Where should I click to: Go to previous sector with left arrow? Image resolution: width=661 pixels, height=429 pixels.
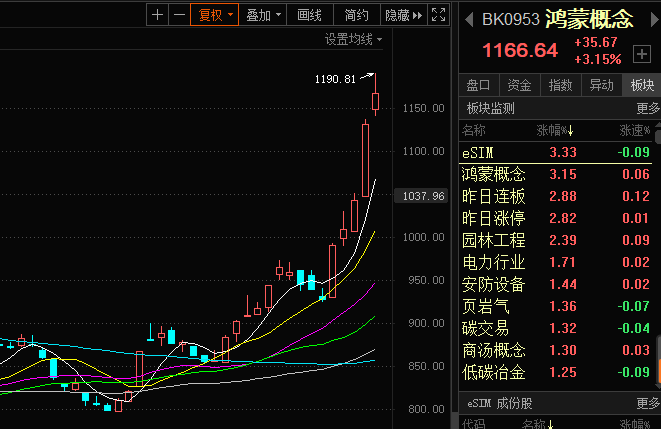click(469, 19)
